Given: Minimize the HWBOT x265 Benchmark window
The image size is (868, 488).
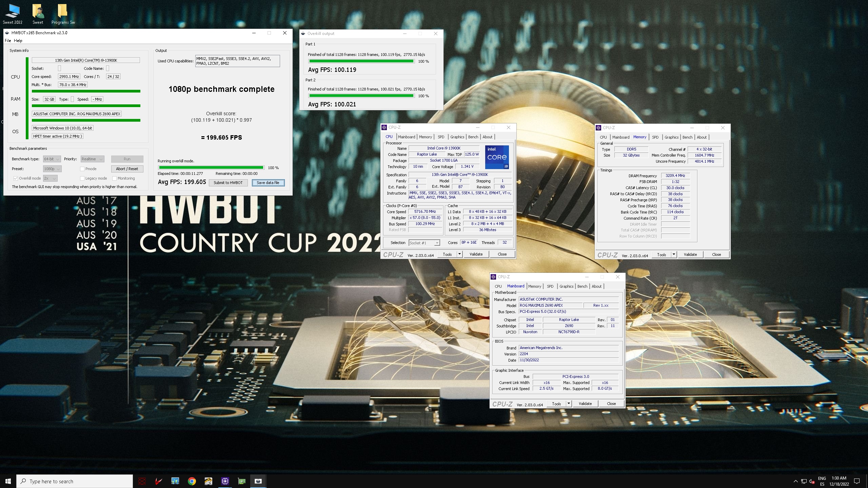Looking at the screenshot, I should coord(254,33).
